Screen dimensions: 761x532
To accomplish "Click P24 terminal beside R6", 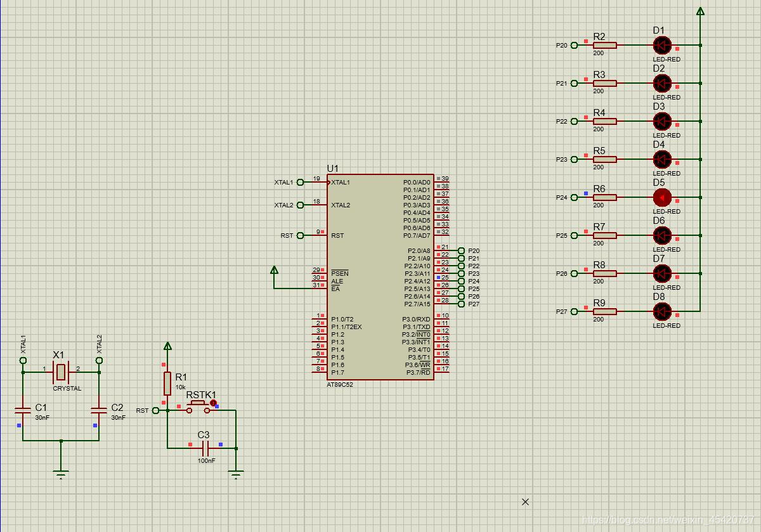I will (574, 197).
